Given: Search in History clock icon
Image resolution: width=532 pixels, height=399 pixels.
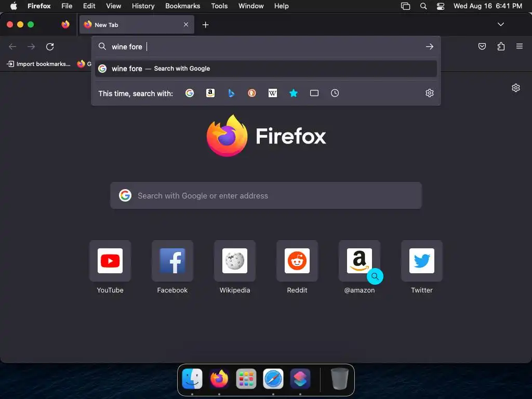Looking at the screenshot, I should coord(335,93).
